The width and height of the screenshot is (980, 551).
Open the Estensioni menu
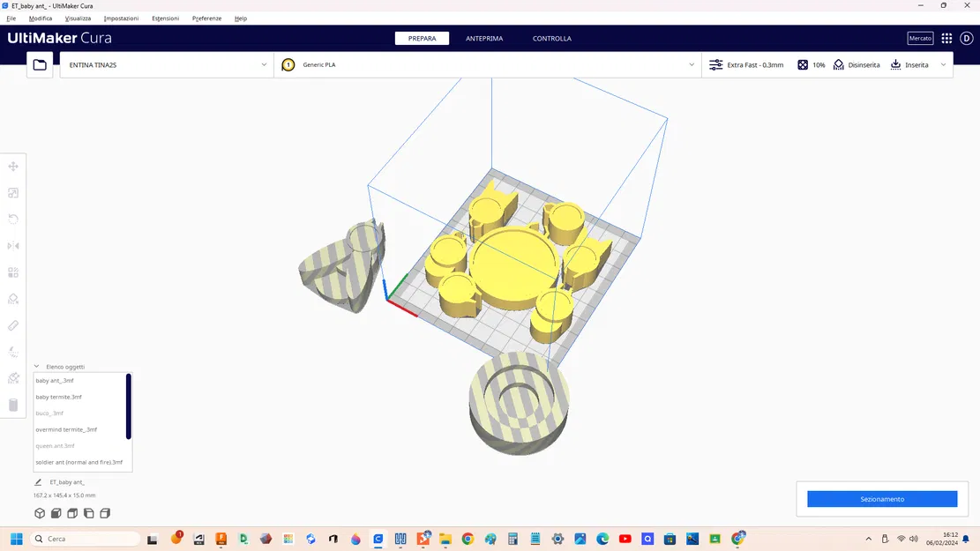[165, 18]
